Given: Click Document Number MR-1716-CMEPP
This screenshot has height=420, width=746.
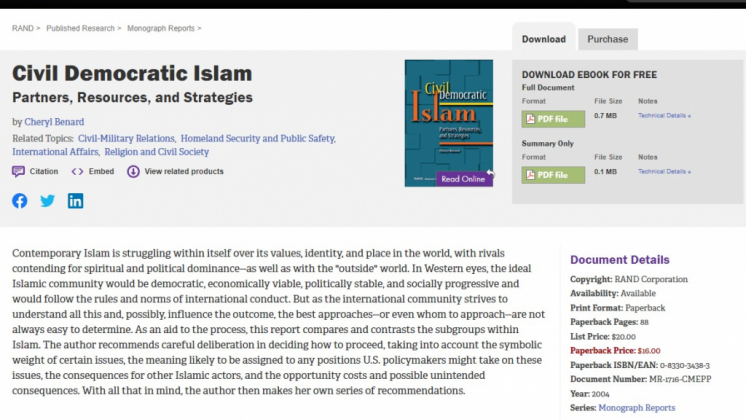Looking at the screenshot, I should point(641,380).
